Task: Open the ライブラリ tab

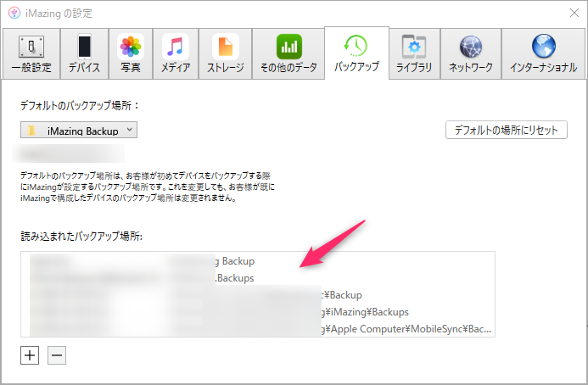Action: click(414, 53)
